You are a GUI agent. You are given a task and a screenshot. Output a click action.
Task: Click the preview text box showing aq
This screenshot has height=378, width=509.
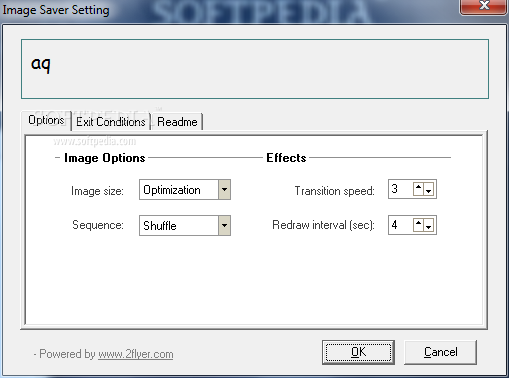click(x=255, y=69)
